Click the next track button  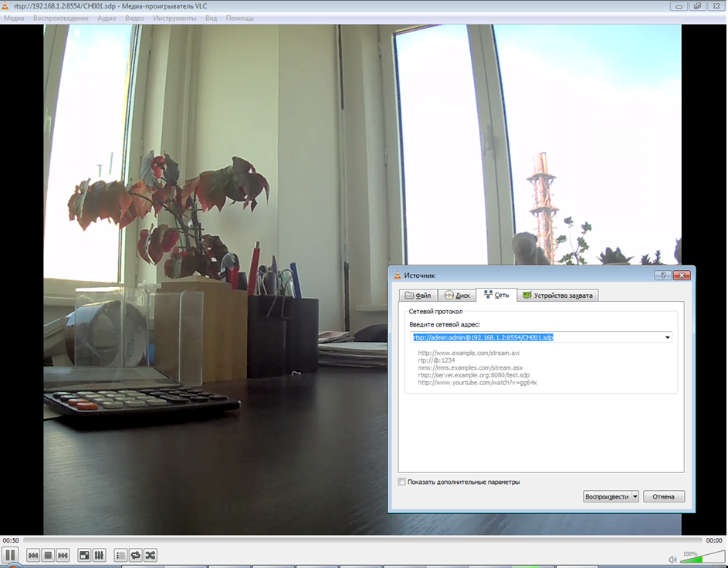pos(63,555)
